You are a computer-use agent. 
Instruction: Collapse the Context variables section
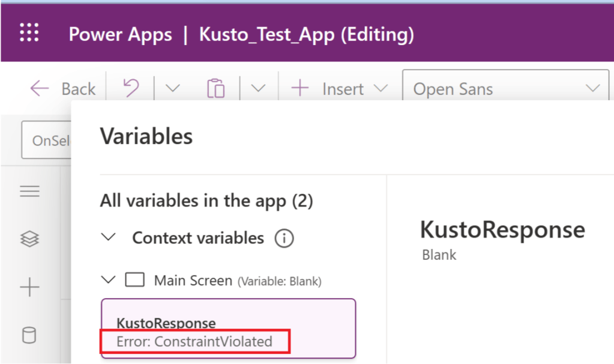pyautogui.click(x=109, y=237)
